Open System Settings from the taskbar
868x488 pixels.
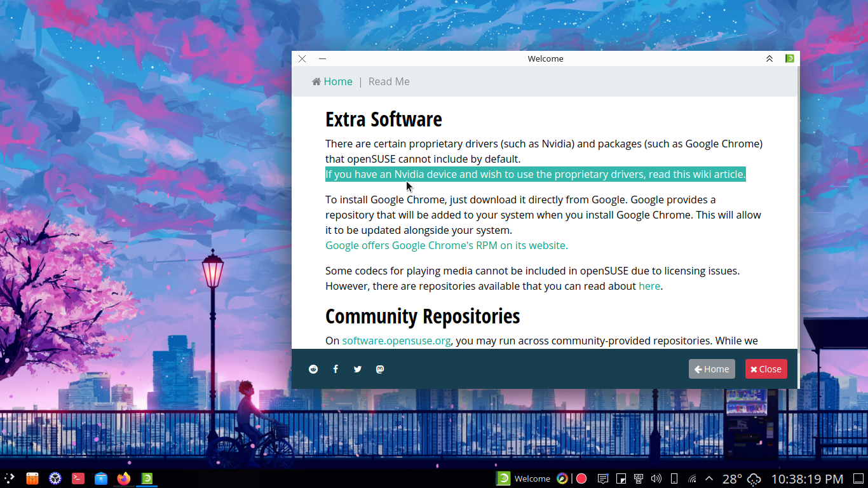(55, 478)
